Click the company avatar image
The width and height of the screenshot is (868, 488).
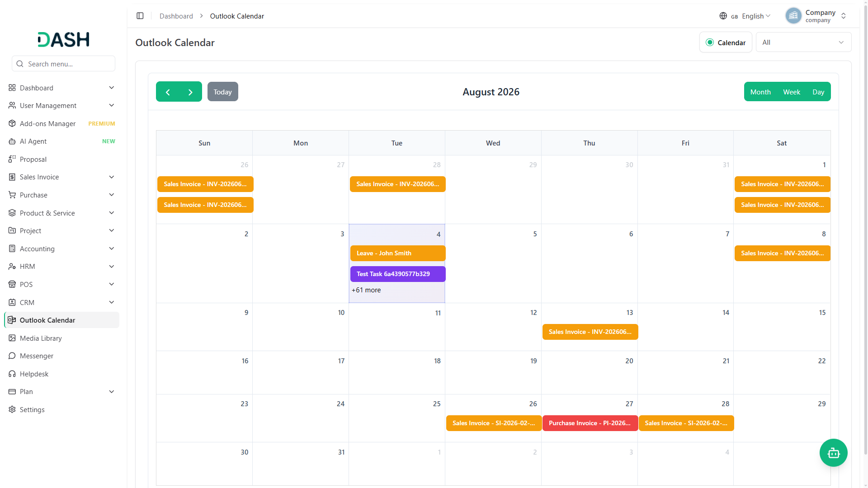click(793, 16)
